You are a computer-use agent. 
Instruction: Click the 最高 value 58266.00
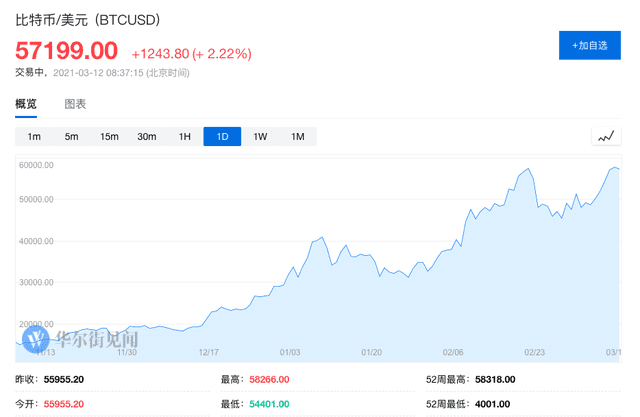tap(269, 380)
